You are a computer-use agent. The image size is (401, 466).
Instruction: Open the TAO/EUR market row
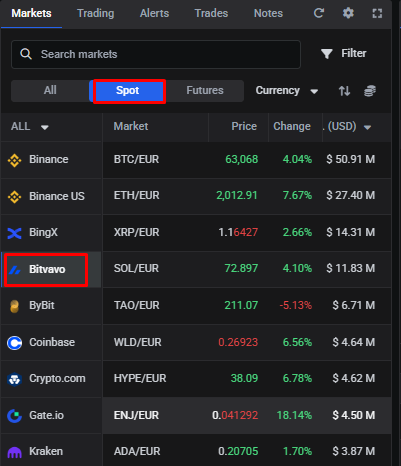[x=247, y=306]
